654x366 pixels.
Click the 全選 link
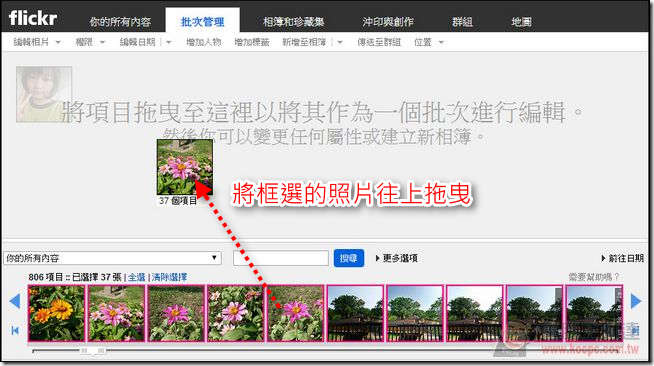point(136,277)
